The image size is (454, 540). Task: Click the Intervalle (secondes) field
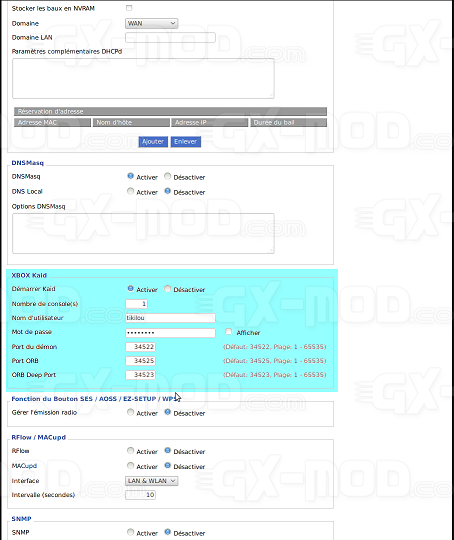141,495
